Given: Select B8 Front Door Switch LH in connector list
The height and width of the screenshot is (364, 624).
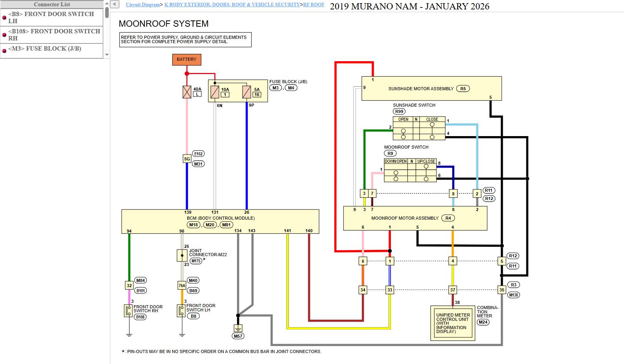Looking at the screenshot, I should coord(52,17).
